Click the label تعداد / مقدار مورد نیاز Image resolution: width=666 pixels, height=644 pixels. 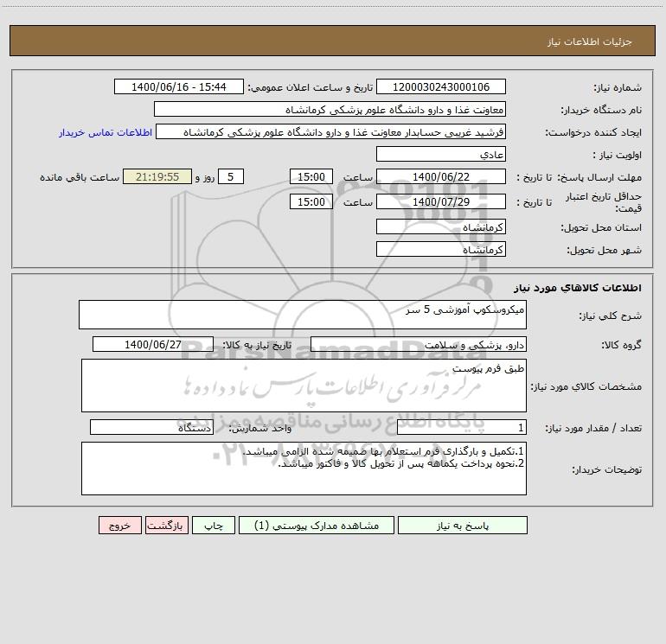(593, 429)
